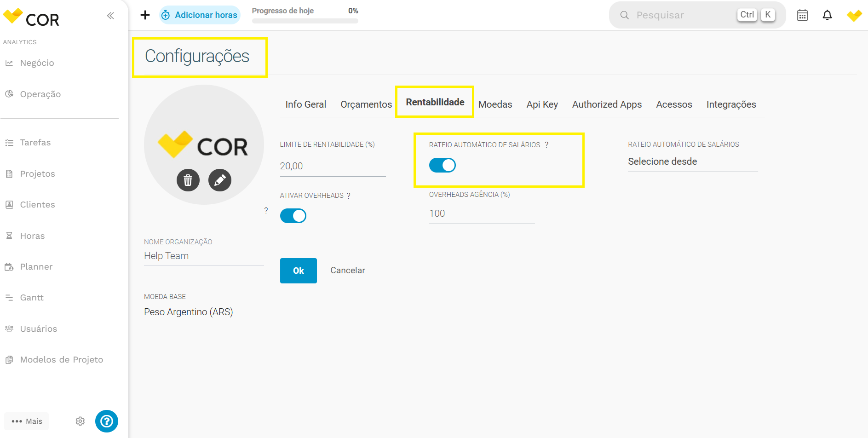Open settings gear icon in sidebar footer
This screenshot has height=438, width=868.
80,421
